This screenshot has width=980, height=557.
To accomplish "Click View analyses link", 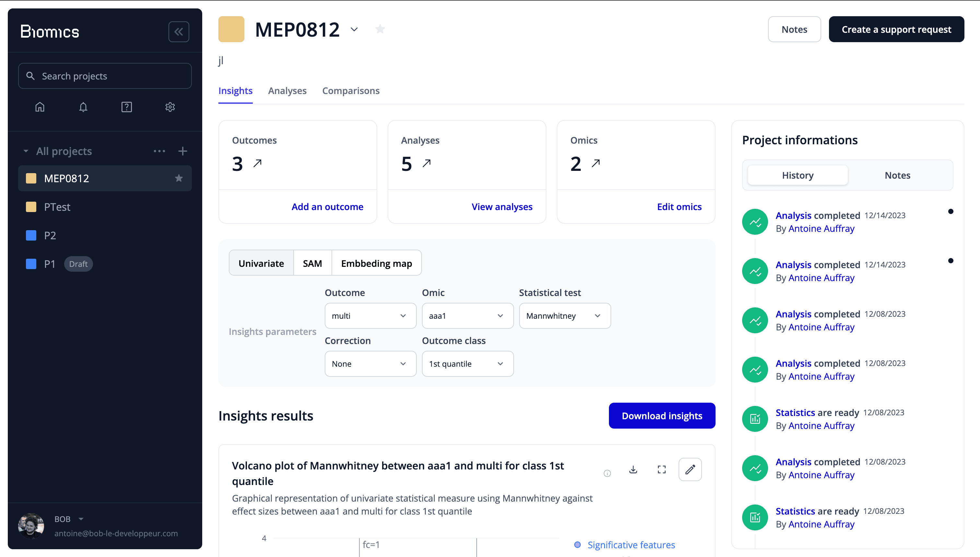I will [x=502, y=207].
